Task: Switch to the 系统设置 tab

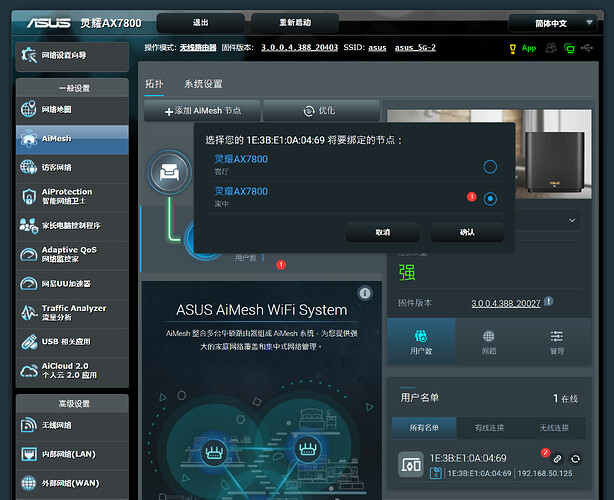Action: coord(203,84)
